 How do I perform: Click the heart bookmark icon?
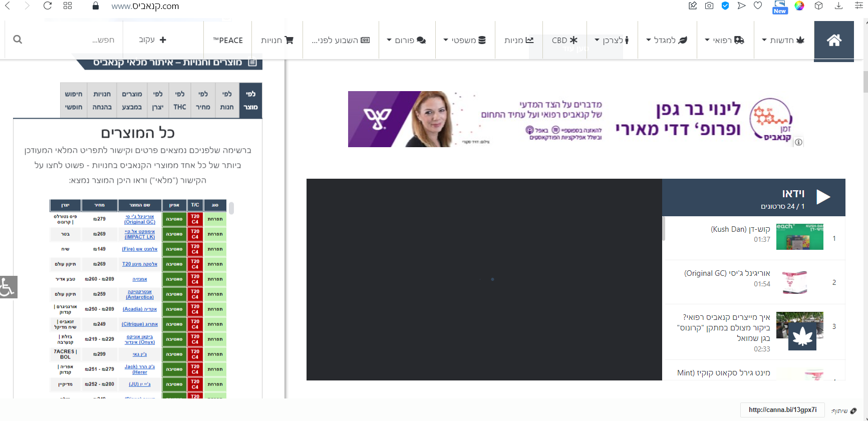point(758,6)
